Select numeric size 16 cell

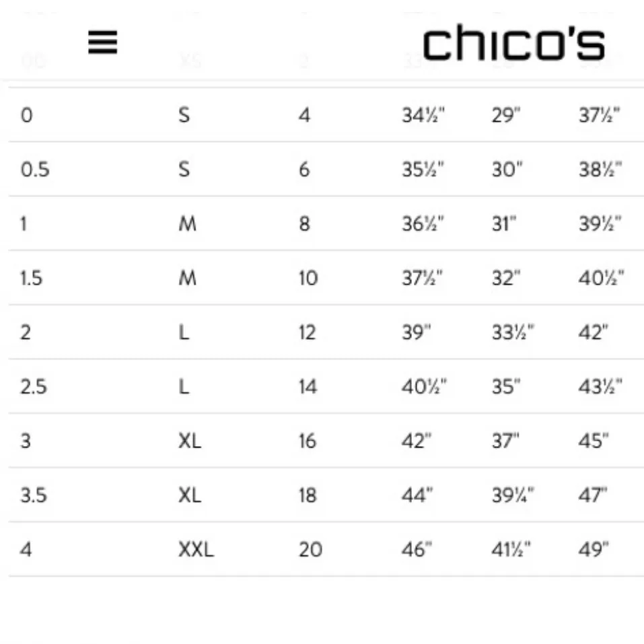click(308, 441)
